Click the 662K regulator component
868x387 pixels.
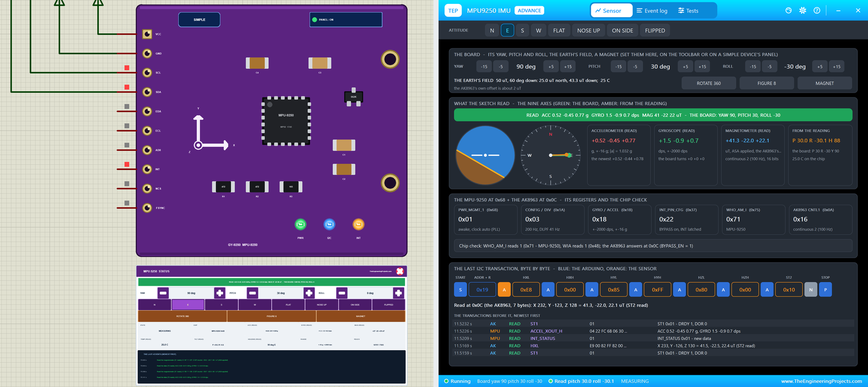coord(353,97)
